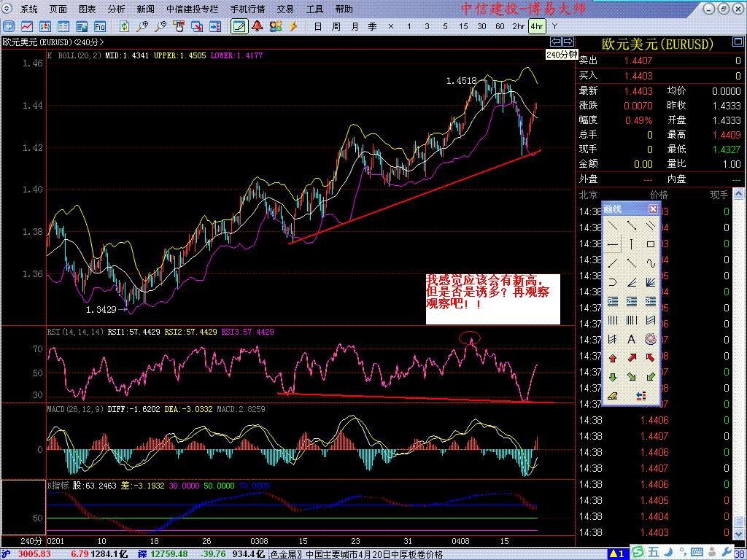Select the eraser tool in drawing palette

(x=613, y=396)
